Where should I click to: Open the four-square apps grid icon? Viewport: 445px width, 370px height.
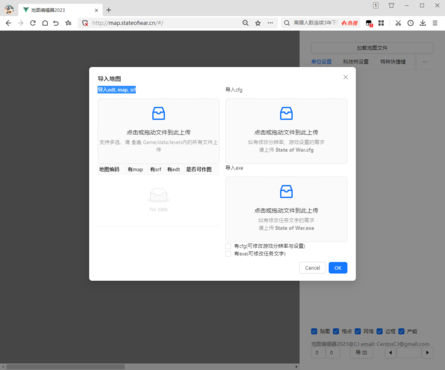coord(381,23)
